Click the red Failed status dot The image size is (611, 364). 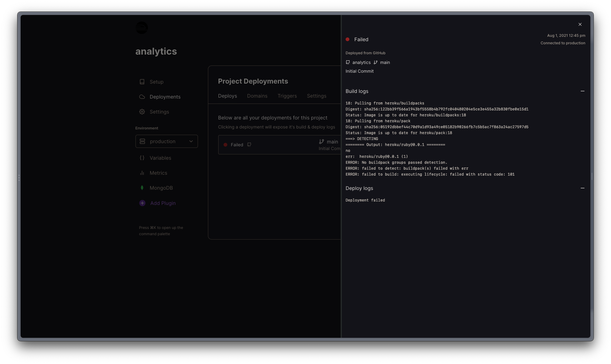click(x=347, y=39)
